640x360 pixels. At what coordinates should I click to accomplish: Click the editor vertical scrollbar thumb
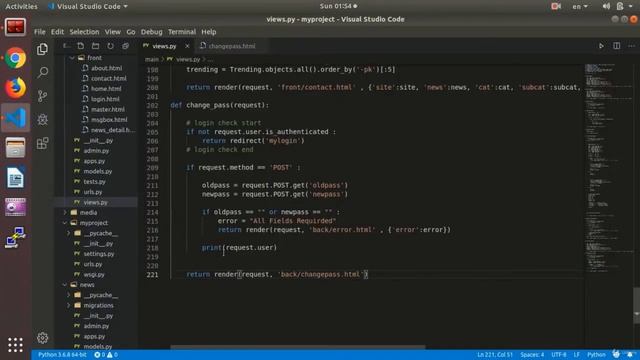click(636, 305)
